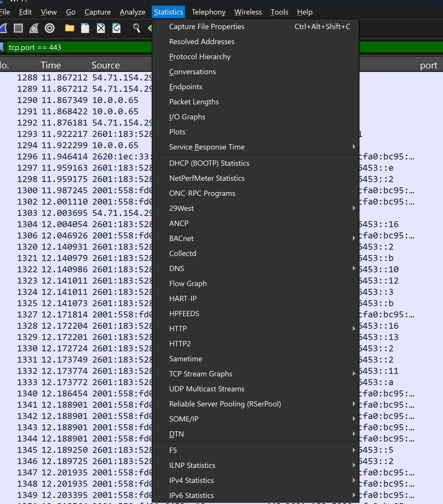Expand the HTTP submenu
This screenshot has width=443, height=504.
tap(255, 329)
